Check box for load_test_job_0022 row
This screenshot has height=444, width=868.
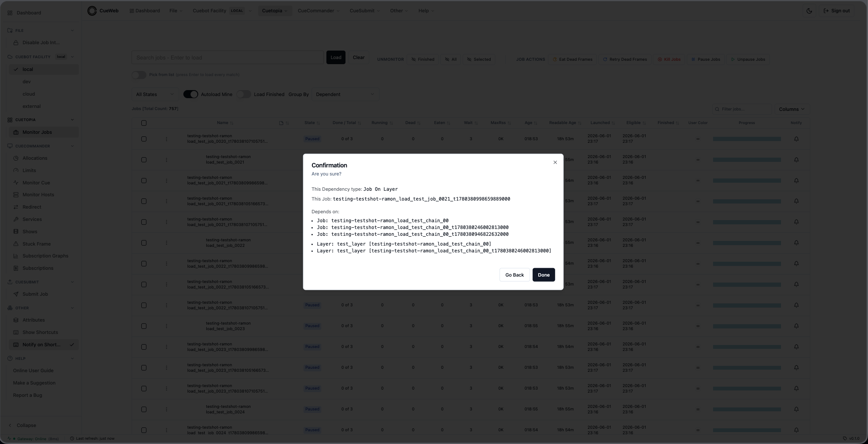[144, 243]
